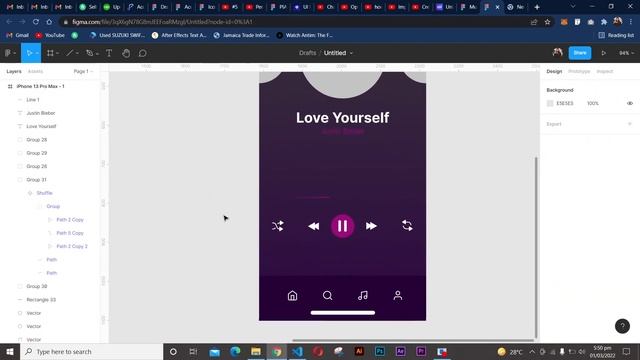The height and width of the screenshot is (360, 640).
Task: Add an export setting with the plus icon
Action: coord(630,124)
